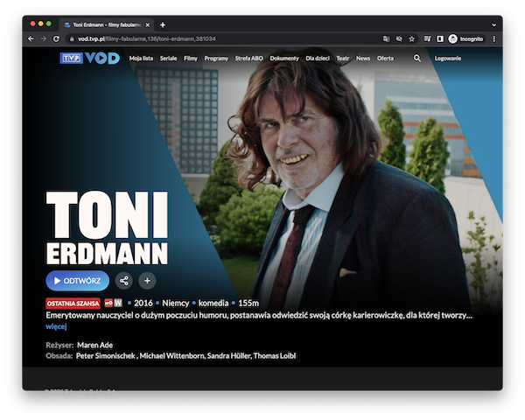Open Dla dzieci menu

pos(318,59)
